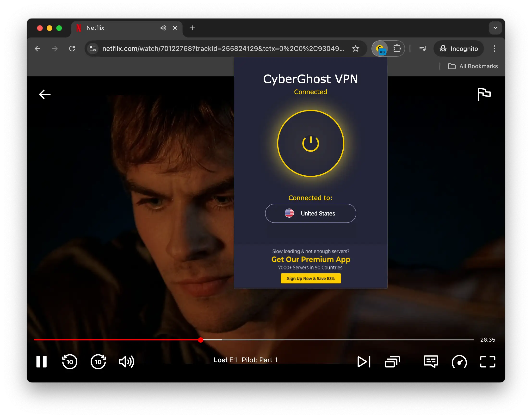The width and height of the screenshot is (532, 418).
Task: Click the bookmark star icon in address bar
Action: [x=356, y=48]
